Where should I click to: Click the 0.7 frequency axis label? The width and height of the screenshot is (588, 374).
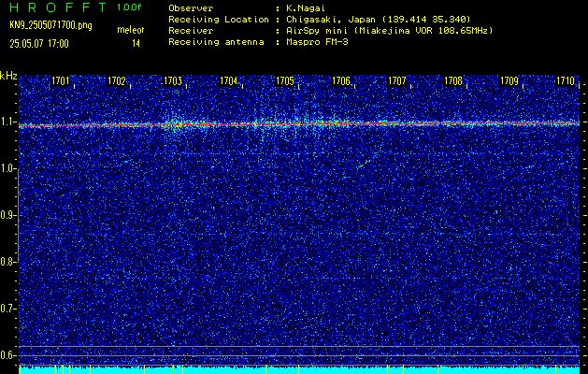point(7,309)
